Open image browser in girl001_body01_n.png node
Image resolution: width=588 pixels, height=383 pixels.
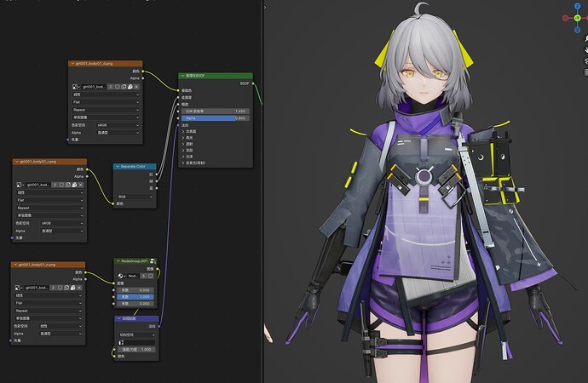tap(19, 288)
